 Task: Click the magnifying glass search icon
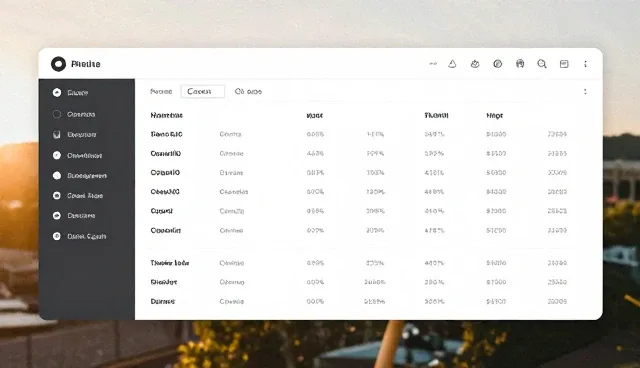tap(542, 64)
